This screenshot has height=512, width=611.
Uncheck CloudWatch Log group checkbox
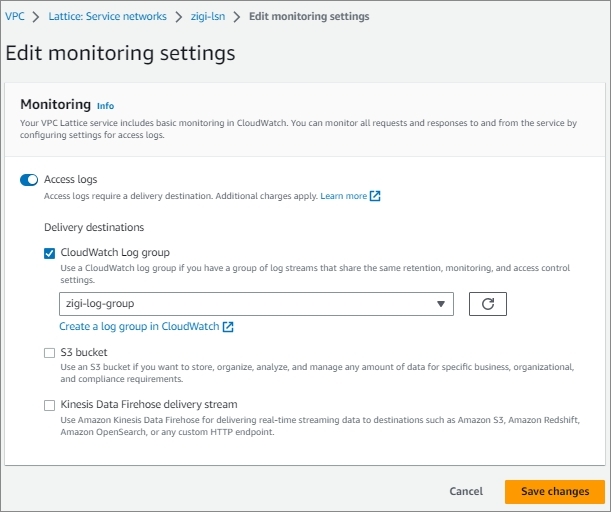49,253
